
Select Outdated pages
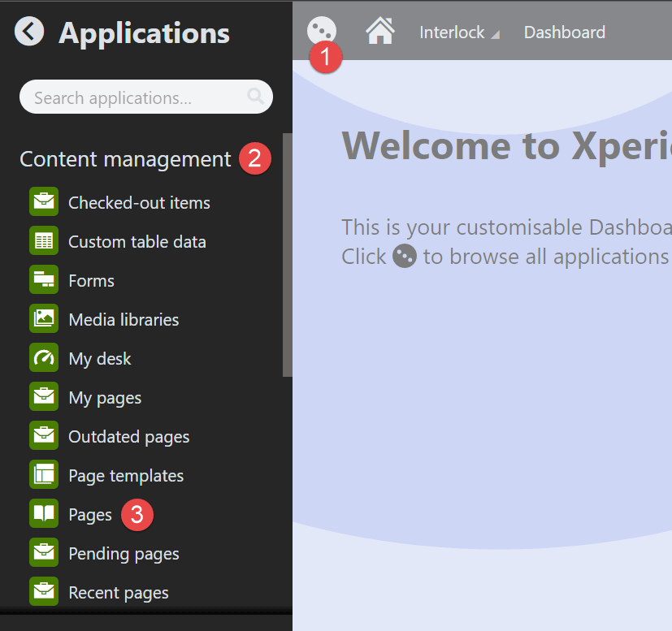point(129,438)
